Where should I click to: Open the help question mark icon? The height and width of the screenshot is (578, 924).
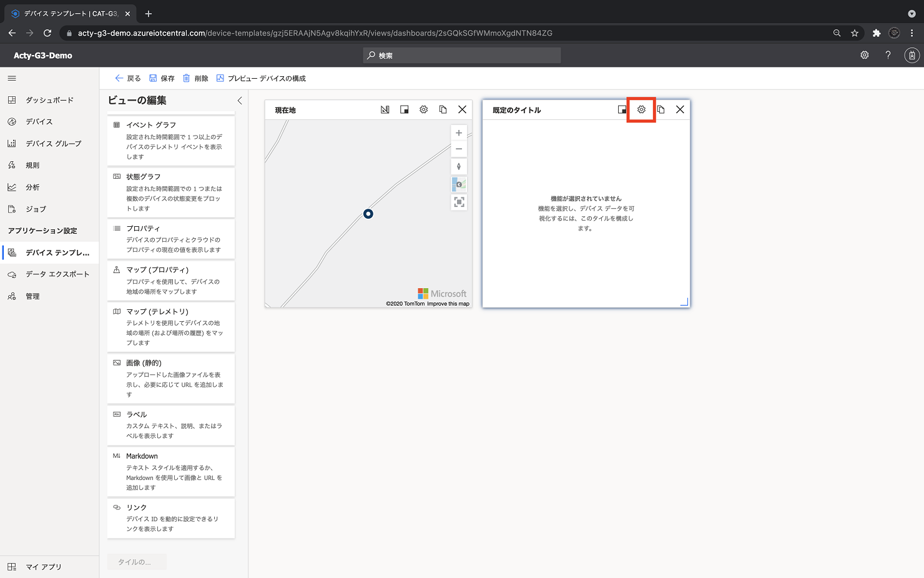[888, 55]
